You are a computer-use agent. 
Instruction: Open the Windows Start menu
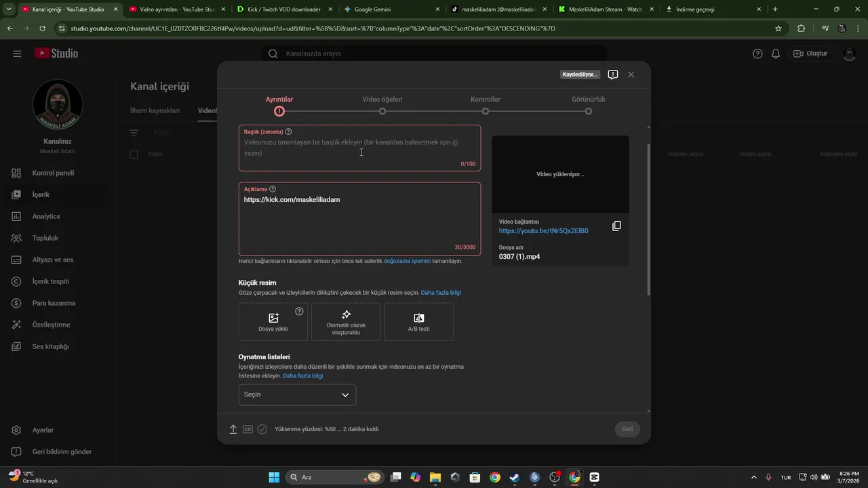[274, 477]
